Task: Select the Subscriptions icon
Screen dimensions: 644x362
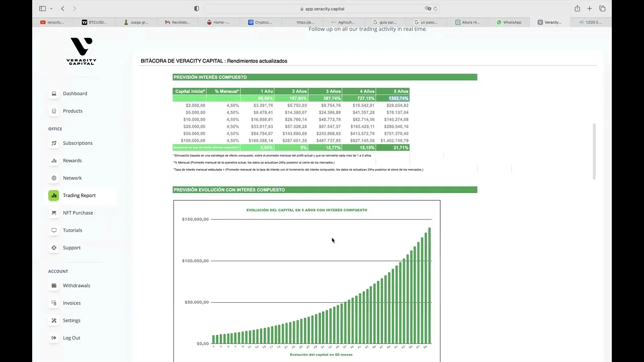Action: pos(54,143)
